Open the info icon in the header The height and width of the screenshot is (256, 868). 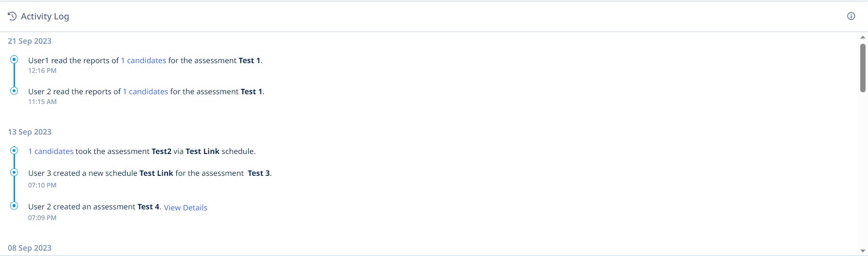851,16
